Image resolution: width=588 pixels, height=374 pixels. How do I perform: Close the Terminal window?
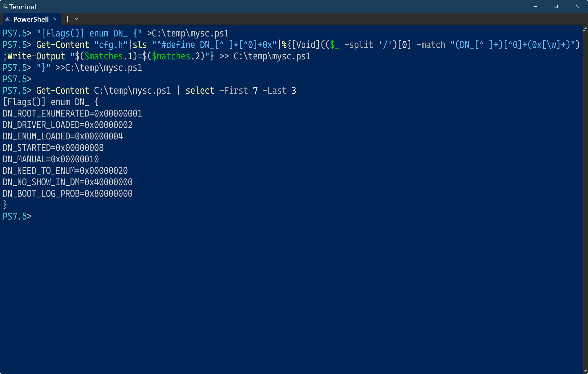pos(577,6)
